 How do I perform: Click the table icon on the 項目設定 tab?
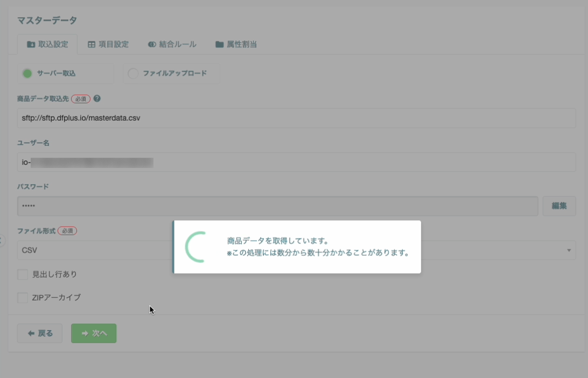point(92,45)
